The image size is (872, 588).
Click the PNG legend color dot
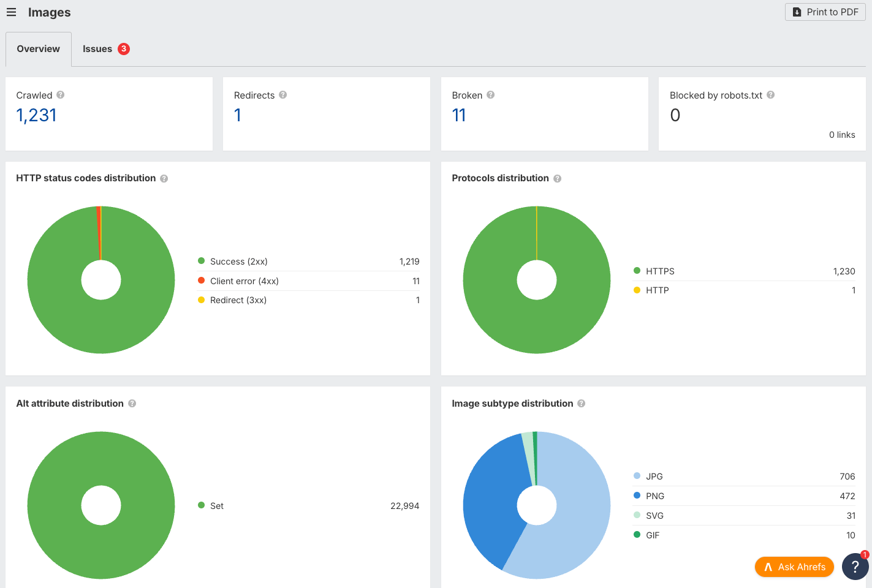click(x=637, y=496)
